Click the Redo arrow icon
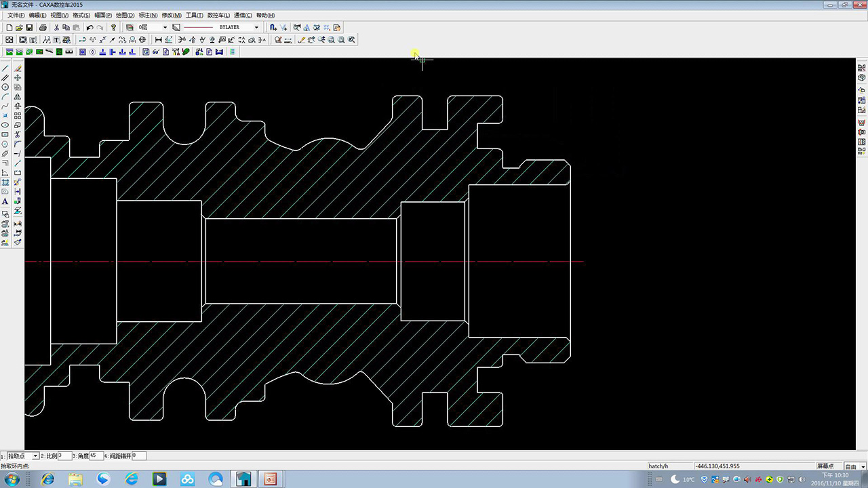Viewport: 868px width, 488px height. click(x=100, y=28)
